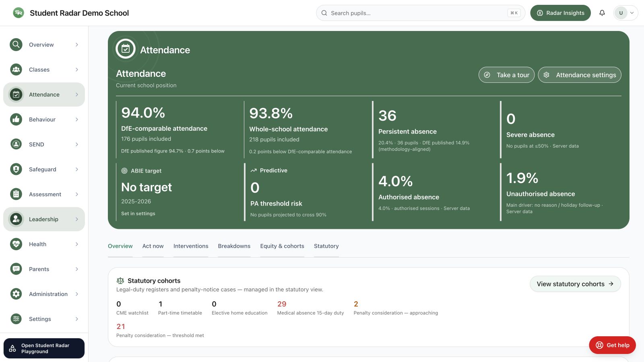Viewport: 644px width, 362px height.
Task: Switch to the Act now tab
Action: (153, 246)
